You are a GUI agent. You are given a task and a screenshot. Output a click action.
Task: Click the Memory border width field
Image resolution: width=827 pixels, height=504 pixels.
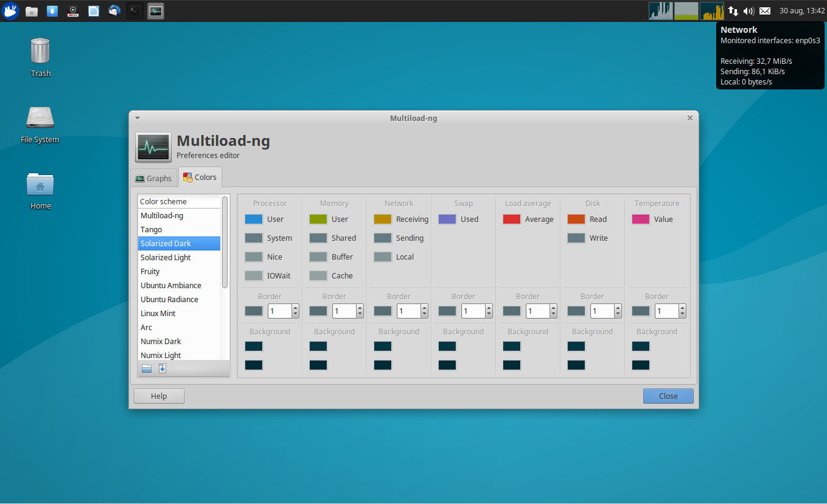[x=344, y=311]
